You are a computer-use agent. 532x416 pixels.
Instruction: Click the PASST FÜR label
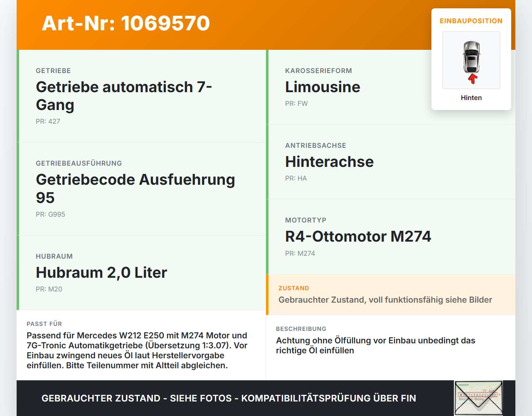(x=44, y=324)
